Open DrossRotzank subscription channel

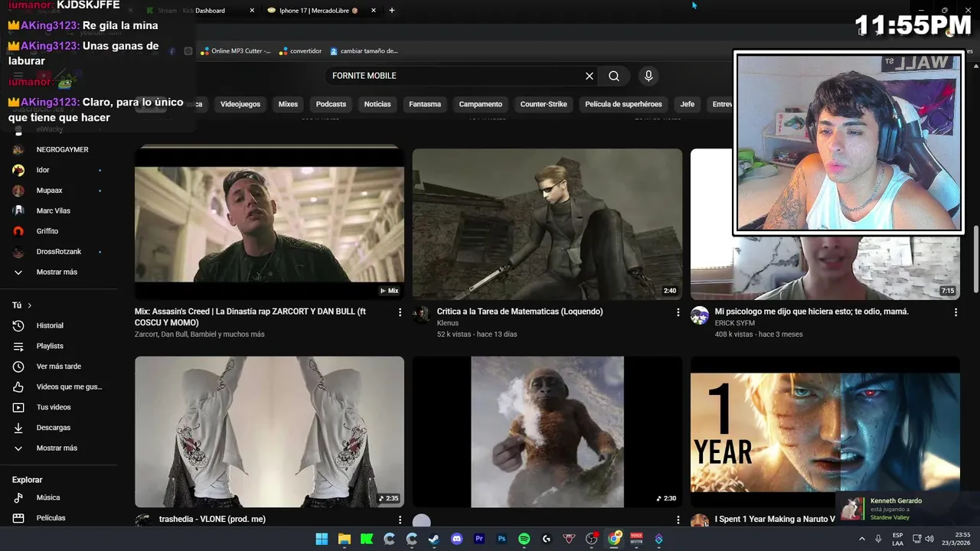(x=57, y=252)
